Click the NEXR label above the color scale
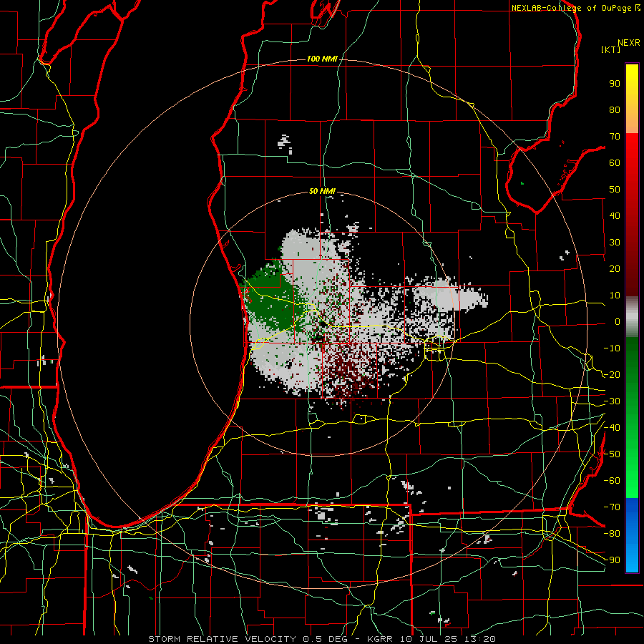The width and height of the screenshot is (644, 644). (x=629, y=43)
